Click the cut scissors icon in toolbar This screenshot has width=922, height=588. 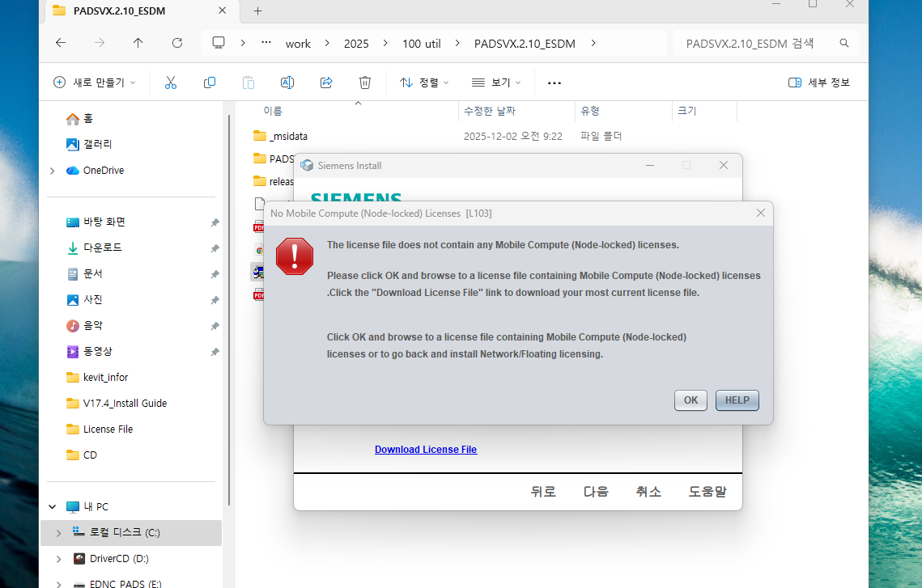coord(170,82)
